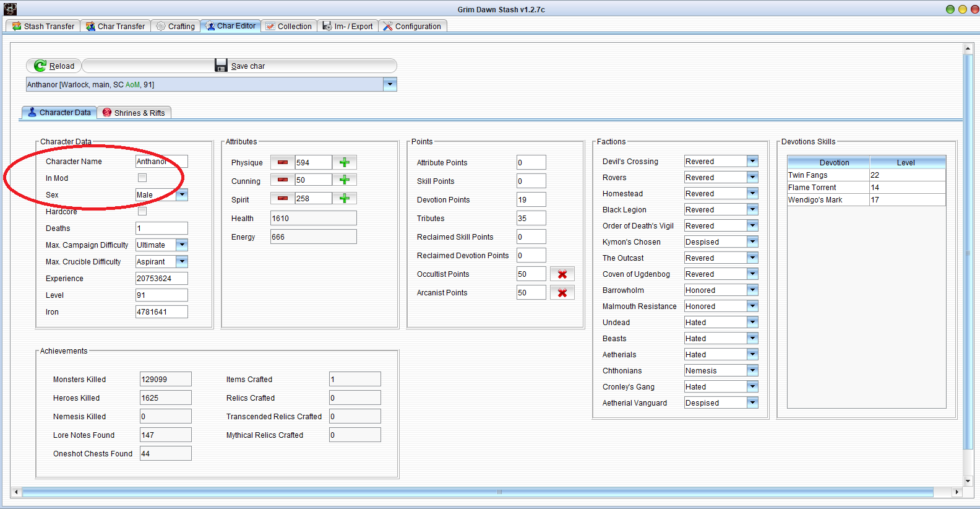Viewport: 980px width, 509px height.
Task: Click the red minus icon beside Cunning
Action: (x=283, y=180)
